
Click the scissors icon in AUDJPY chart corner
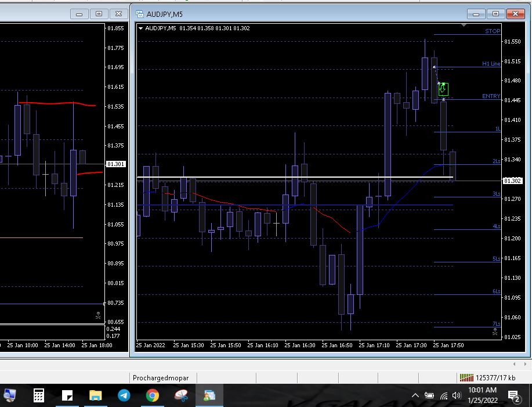[495, 332]
